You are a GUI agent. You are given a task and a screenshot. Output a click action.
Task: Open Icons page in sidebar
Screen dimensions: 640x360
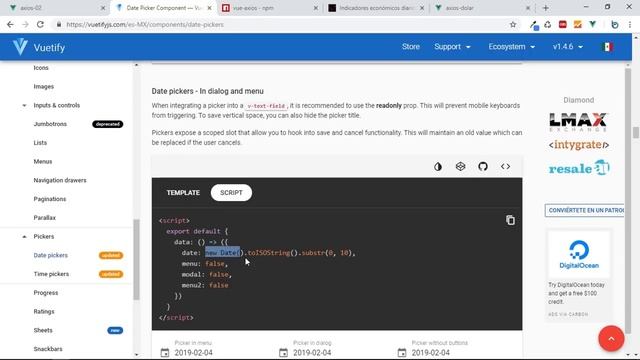(x=41, y=68)
